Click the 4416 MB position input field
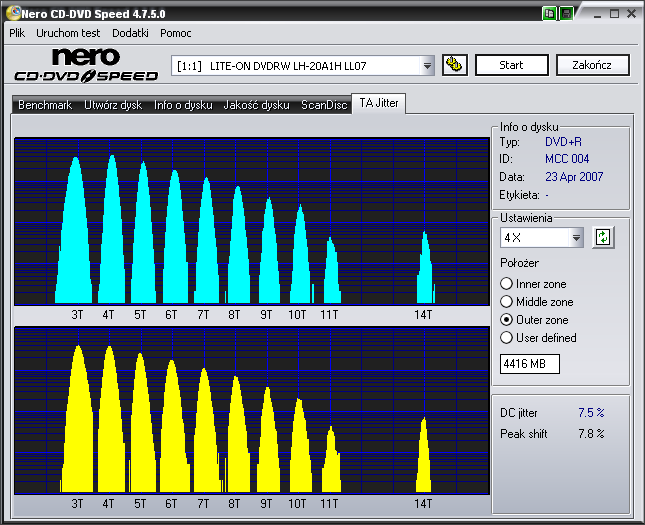645x525 pixels. 530,364
